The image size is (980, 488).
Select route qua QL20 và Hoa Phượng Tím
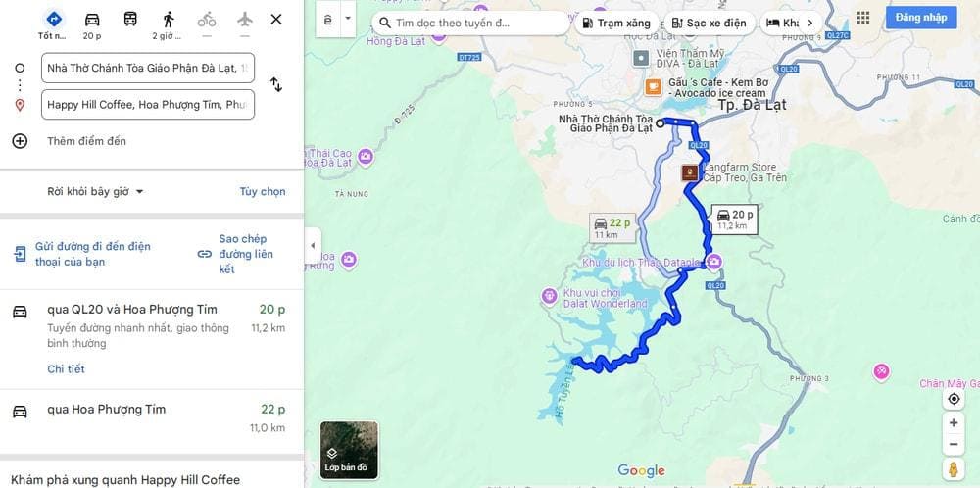152,339
